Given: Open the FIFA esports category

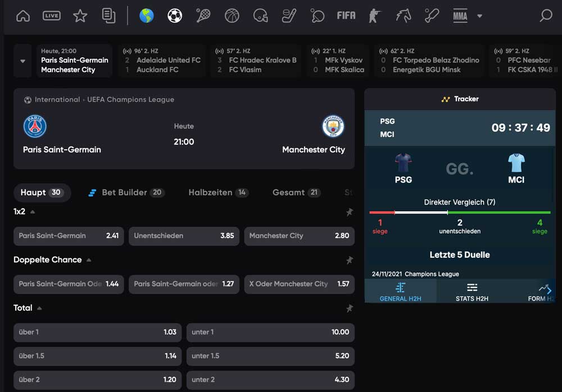Looking at the screenshot, I should coord(346,16).
